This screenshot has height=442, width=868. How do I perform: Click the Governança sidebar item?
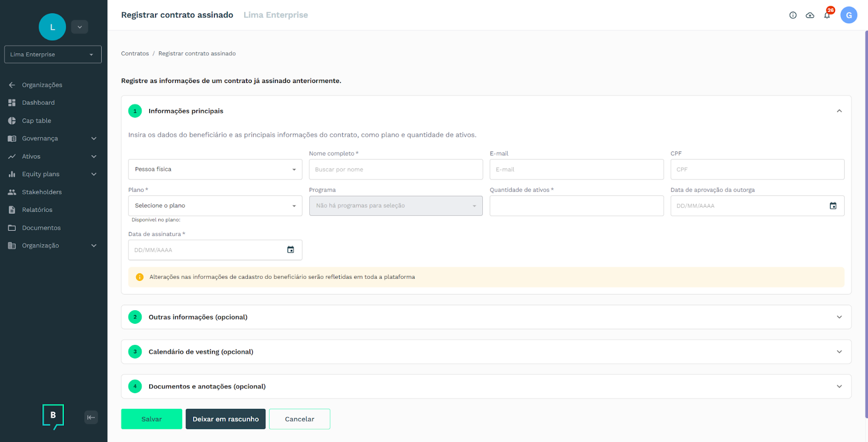click(40, 138)
